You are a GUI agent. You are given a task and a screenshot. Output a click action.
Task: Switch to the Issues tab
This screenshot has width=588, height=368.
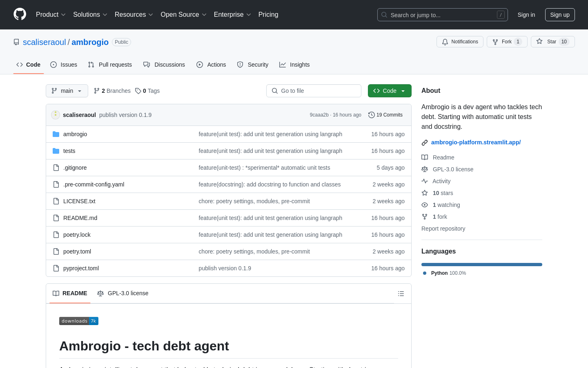pyautogui.click(x=64, y=65)
